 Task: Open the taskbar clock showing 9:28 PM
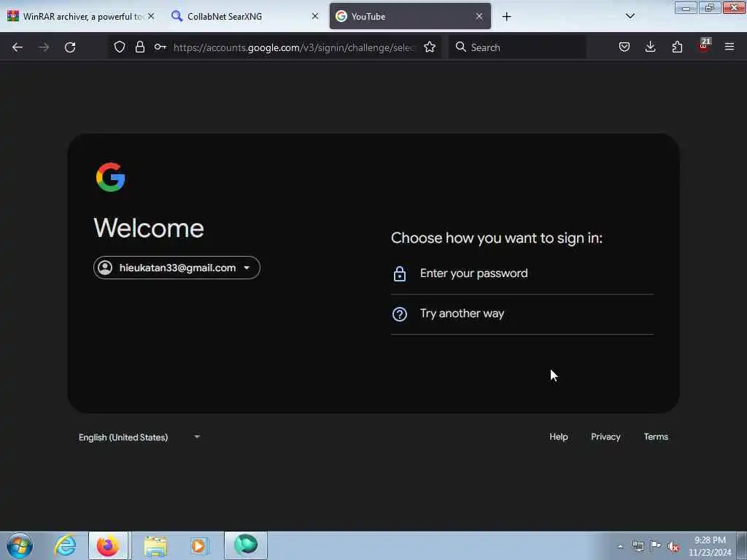(710, 546)
